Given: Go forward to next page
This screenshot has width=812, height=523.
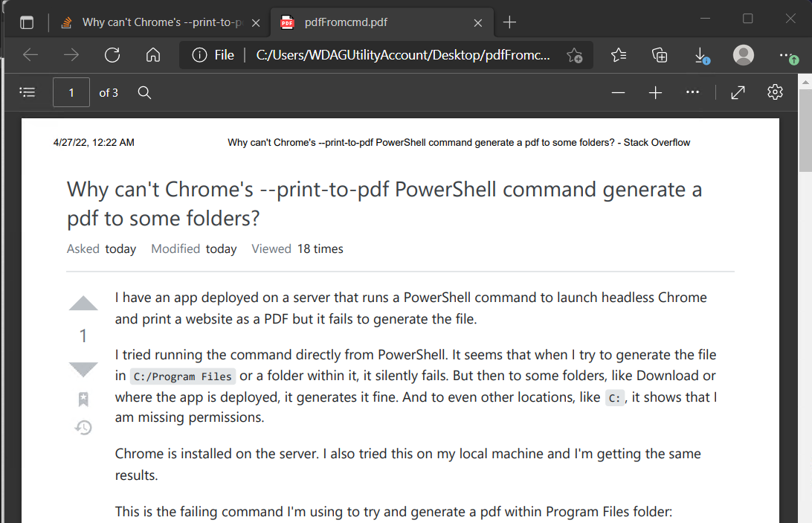Looking at the screenshot, I should click(x=71, y=55).
